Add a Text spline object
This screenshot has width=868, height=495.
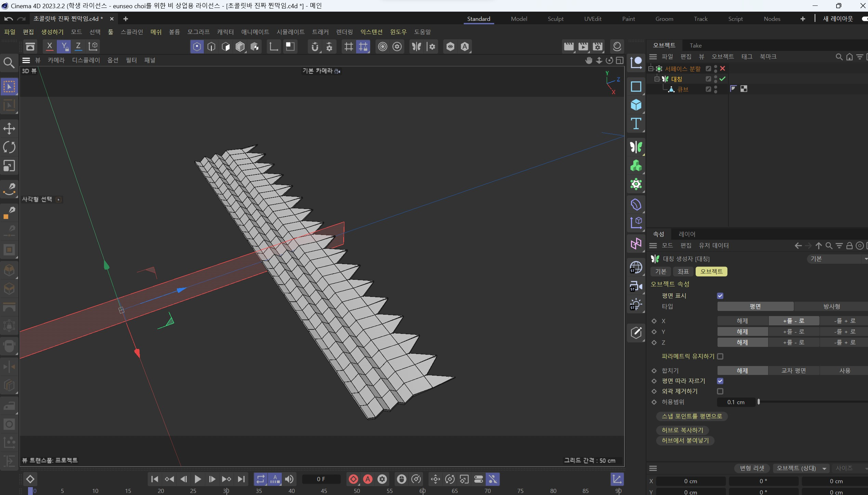click(636, 123)
